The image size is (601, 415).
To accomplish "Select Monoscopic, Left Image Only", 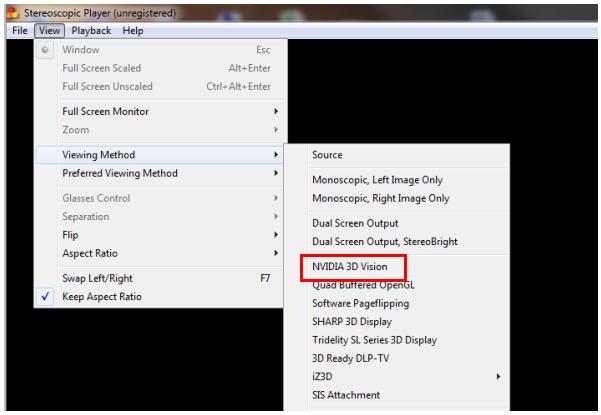I will click(377, 180).
